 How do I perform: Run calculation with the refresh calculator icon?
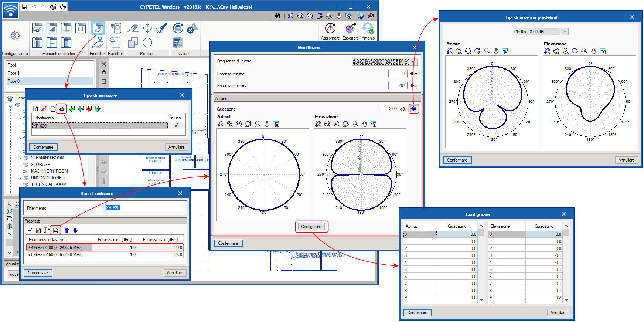[x=178, y=28]
